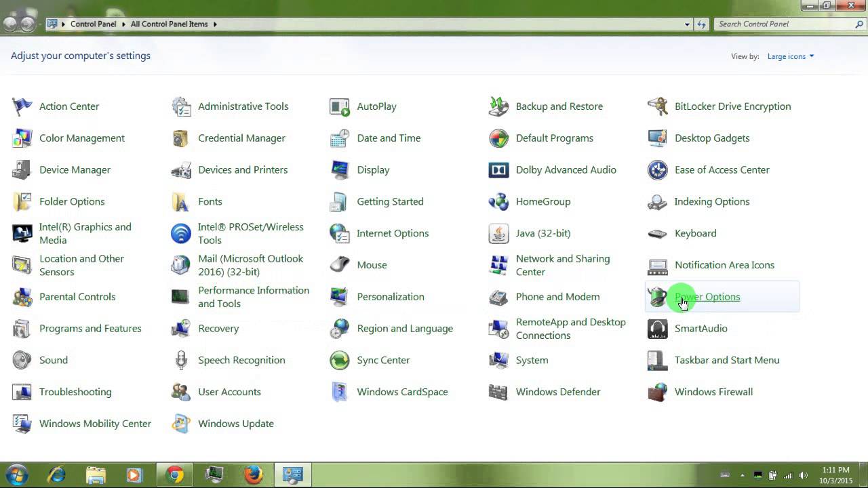This screenshot has width=868, height=488.
Task: Open the Windows Defender icon
Action: (x=498, y=392)
